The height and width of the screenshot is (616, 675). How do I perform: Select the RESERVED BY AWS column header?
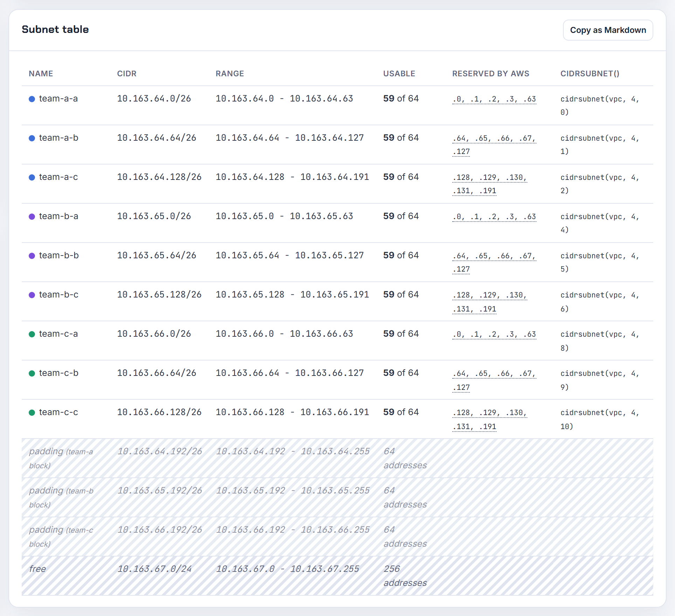point(491,73)
